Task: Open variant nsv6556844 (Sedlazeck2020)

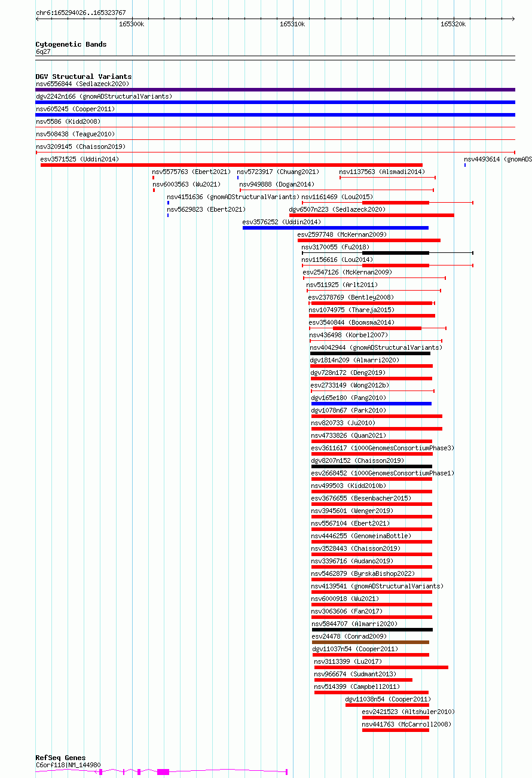Action: (82, 84)
